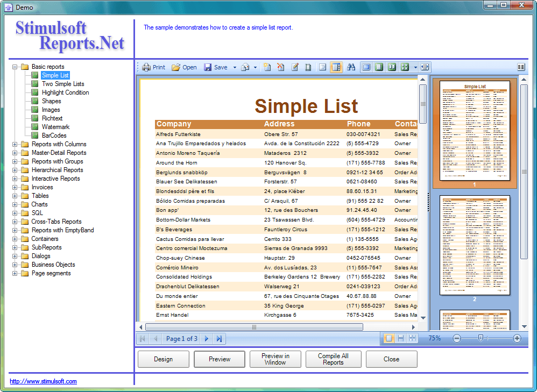Go to the last page
Viewport: 537px width, 392px height.
coord(219,339)
